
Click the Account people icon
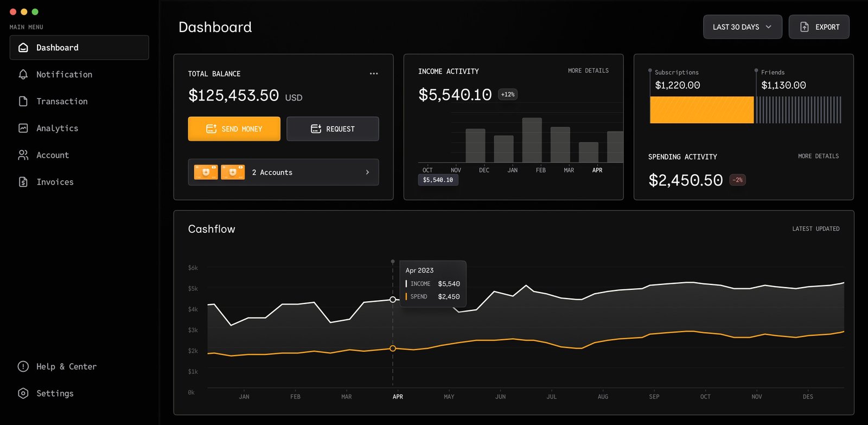coord(23,155)
